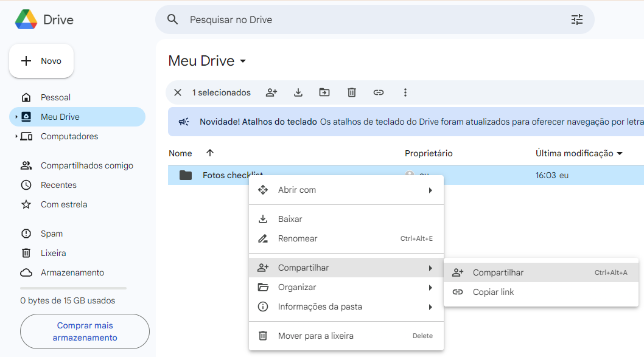The height and width of the screenshot is (357, 644).
Task: Open Pessoal in the sidebar
Action: (55, 97)
